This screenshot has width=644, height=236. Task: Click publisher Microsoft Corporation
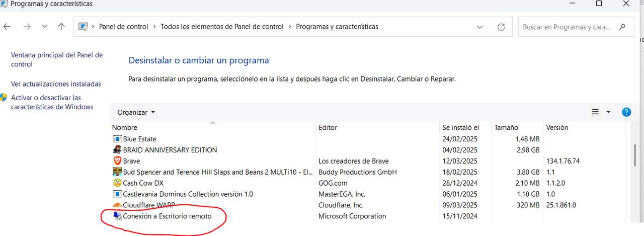[x=352, y=216]
